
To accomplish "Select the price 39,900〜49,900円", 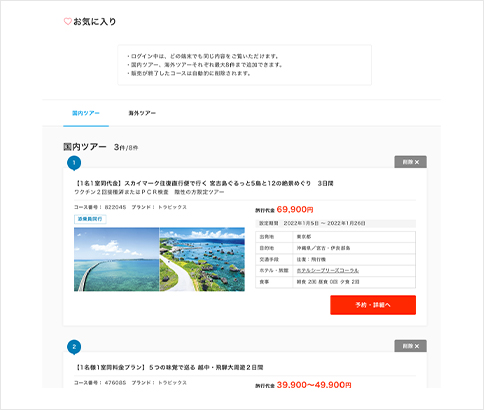I will tap(314, 385).
